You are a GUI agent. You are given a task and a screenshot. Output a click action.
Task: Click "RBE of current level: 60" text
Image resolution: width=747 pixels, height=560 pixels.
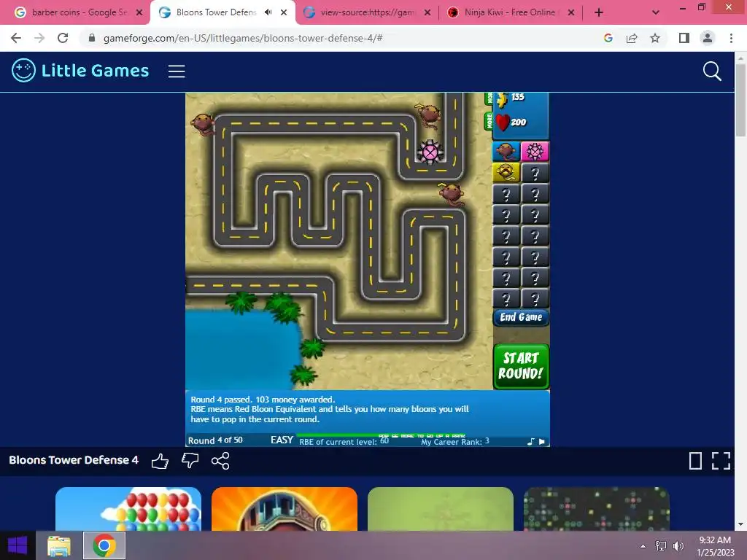(344, 441)
